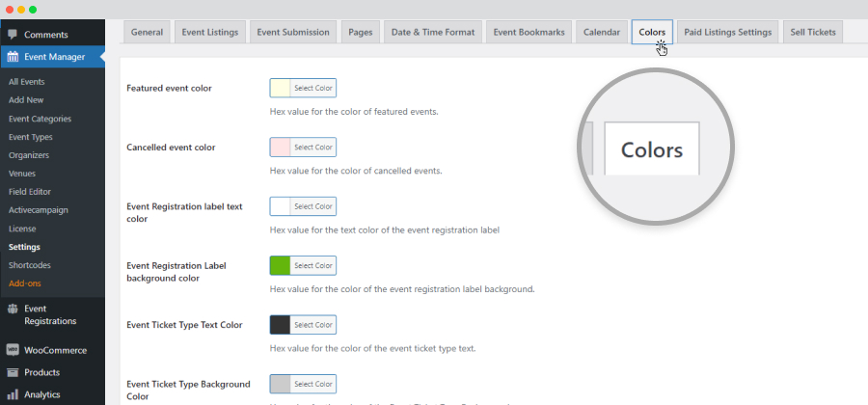Screen dimensions: 868x405
Task: Click 'Hex value for the color of cancelled events.'
Action: click(356, 171)
